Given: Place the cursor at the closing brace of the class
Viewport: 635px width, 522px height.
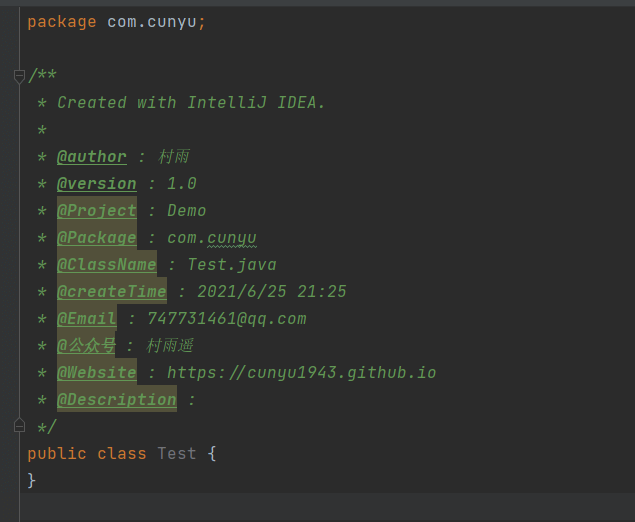Looking at the screenshot, I should point(32,480).
